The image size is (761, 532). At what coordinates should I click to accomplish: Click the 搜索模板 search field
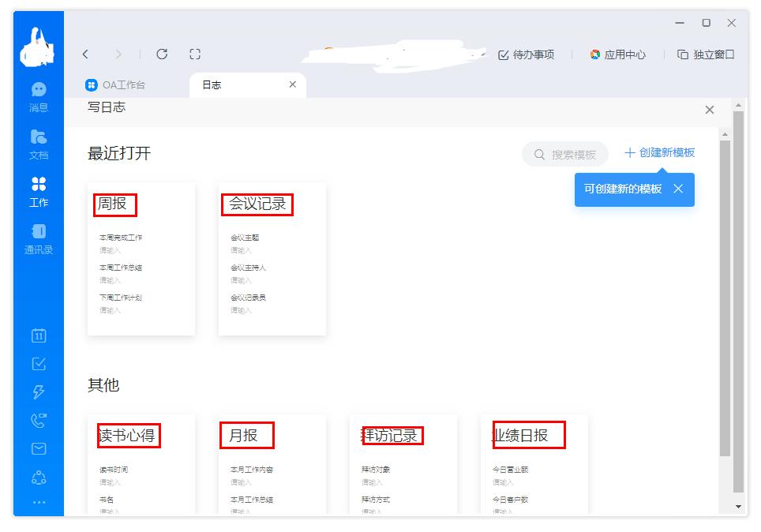[565, 154]
